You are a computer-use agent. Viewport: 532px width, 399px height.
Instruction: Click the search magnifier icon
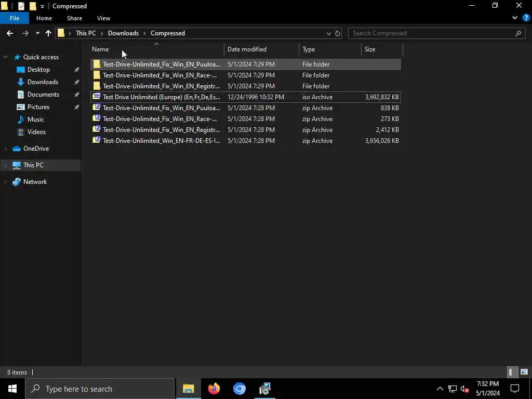(x=518, y=33)
